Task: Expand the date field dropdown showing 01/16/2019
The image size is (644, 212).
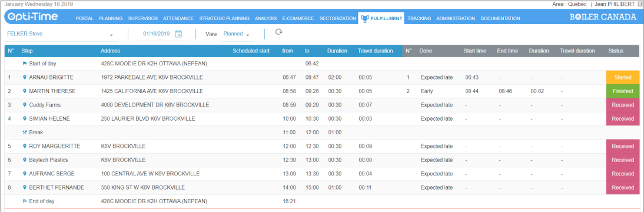Action: 156,33
